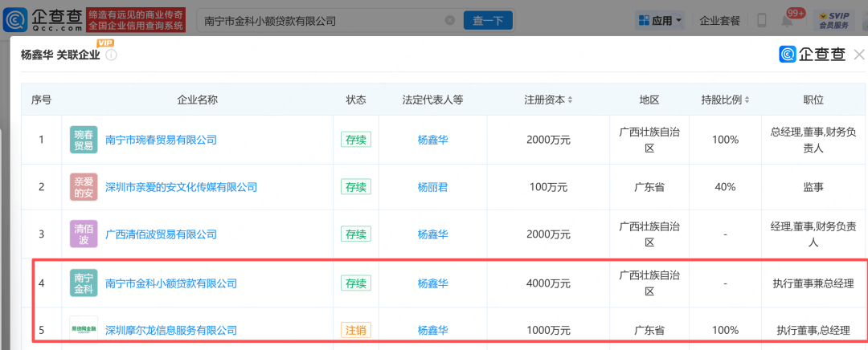The height and width of the screenshot is (350, 868).
Task: Click 杨鑫华 link in 金科小额贷款 row
Action: pyautogui.click(x=433, y=283)
